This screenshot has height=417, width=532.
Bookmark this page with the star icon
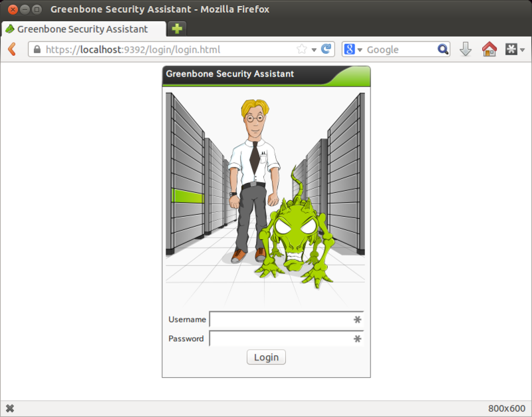(x=301, y=49)
